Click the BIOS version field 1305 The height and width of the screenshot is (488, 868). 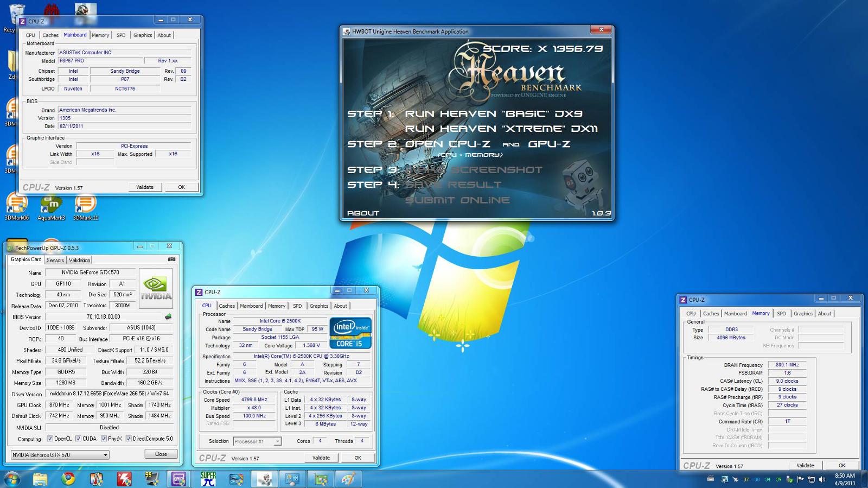pos(125,118)
